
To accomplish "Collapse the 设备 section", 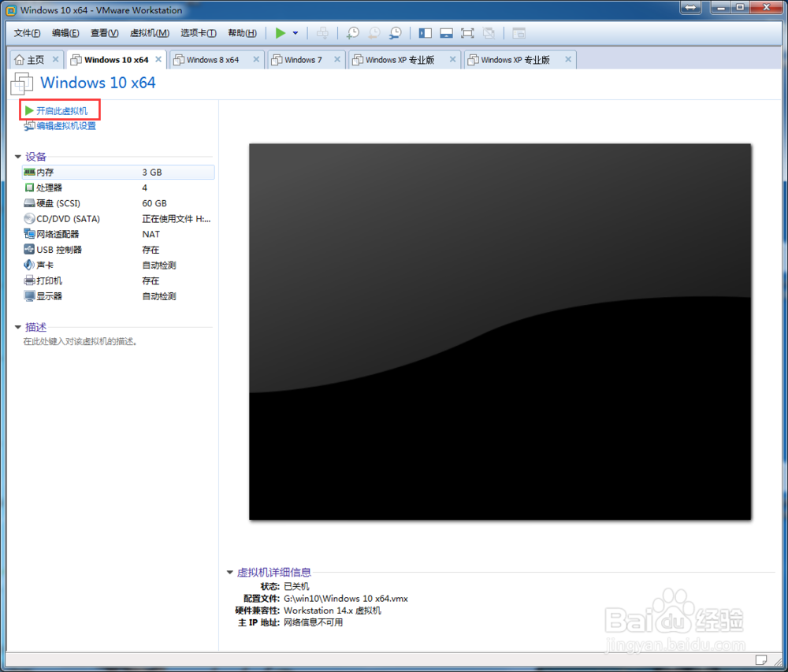I will click(18, 157).
